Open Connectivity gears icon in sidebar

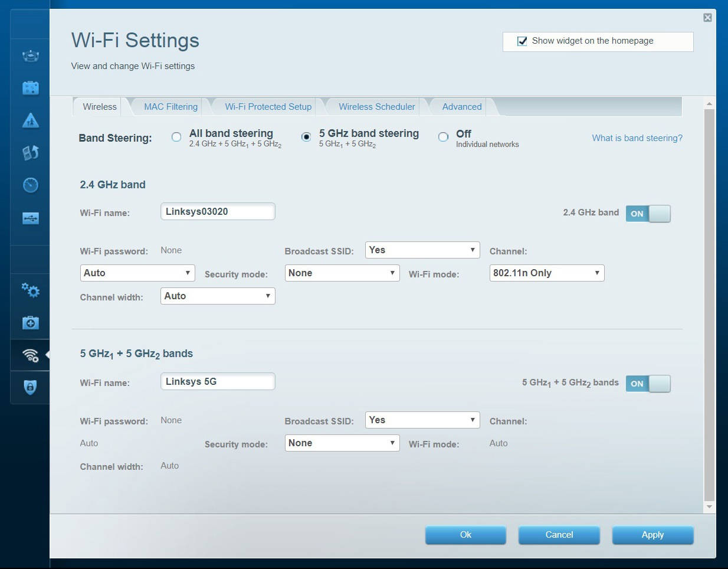(x=30, y=290)
